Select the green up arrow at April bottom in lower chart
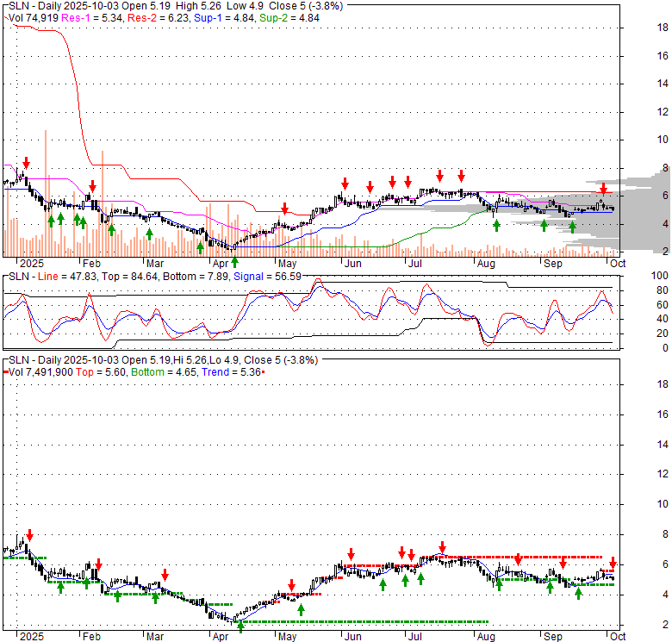 (240, 626)
